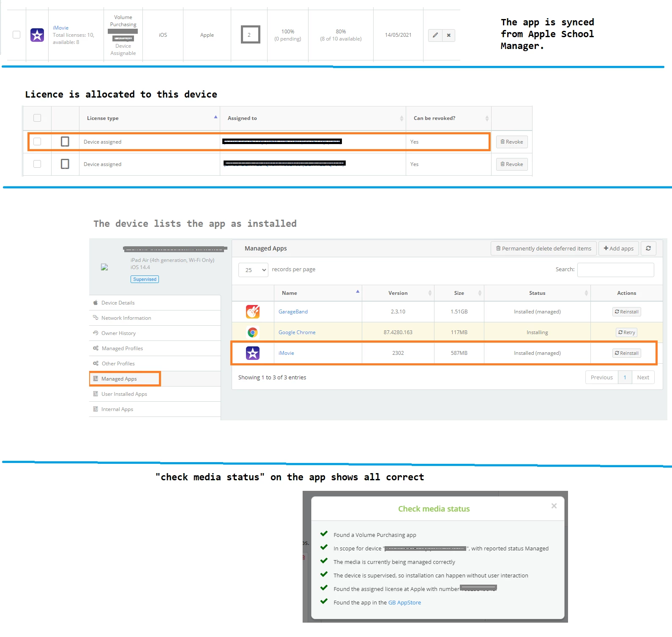Open Network Information in sidebar

coord(155,318)
